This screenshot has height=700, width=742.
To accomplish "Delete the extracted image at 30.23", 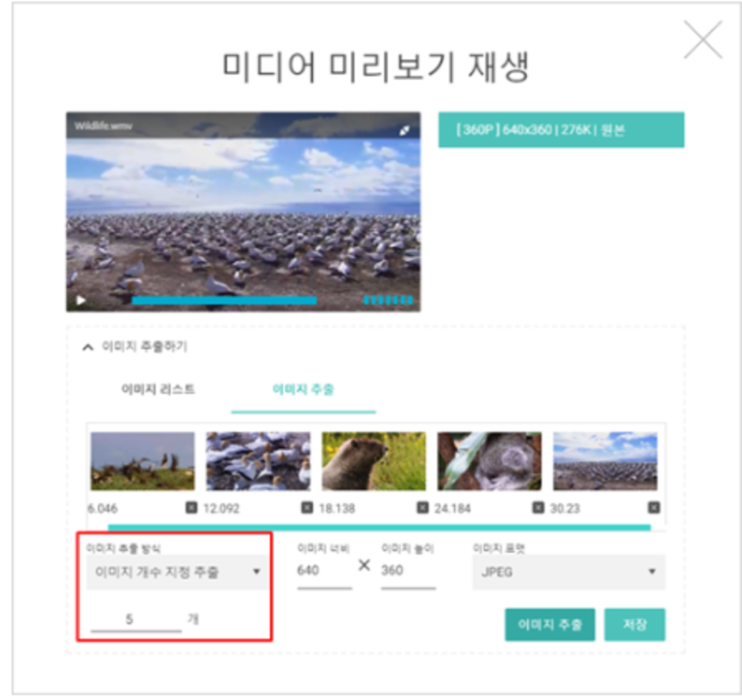I will (x=654, y=508).
